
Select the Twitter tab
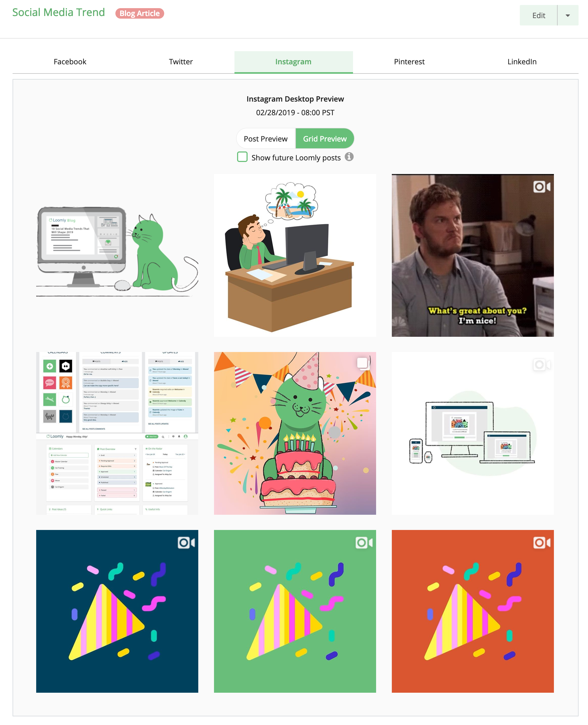(181, 61)
